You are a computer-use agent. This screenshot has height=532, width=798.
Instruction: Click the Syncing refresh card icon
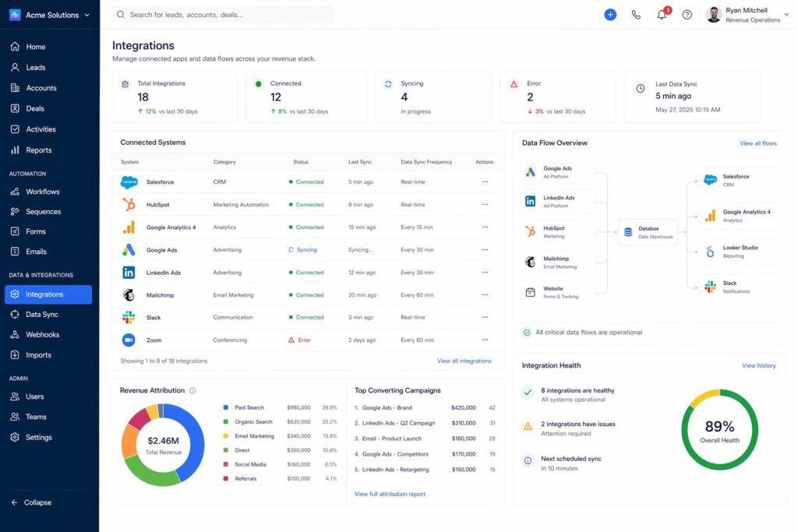[x=388, y=84]
